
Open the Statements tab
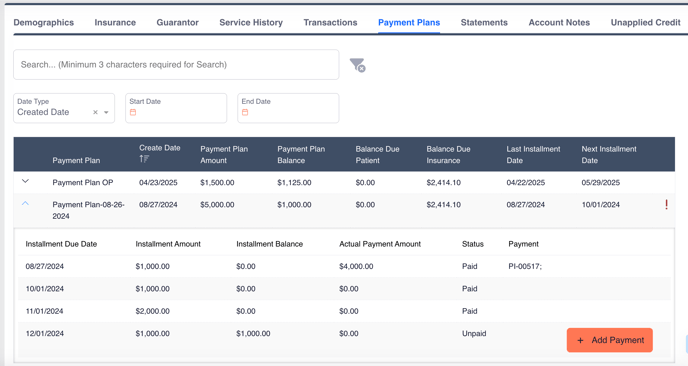484,22
